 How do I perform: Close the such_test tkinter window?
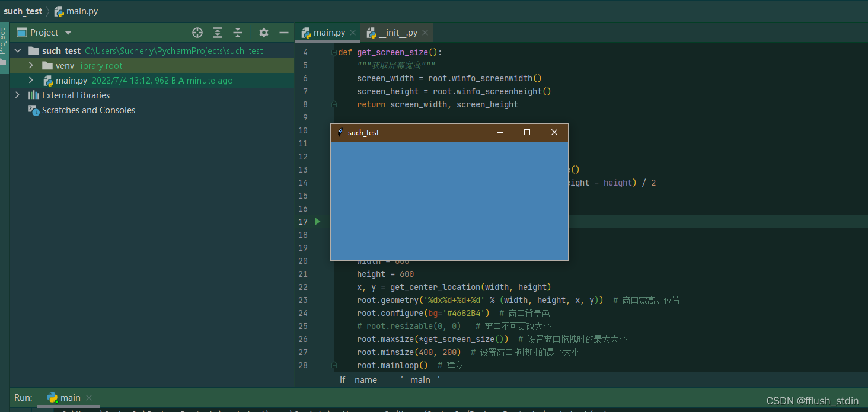554,133
